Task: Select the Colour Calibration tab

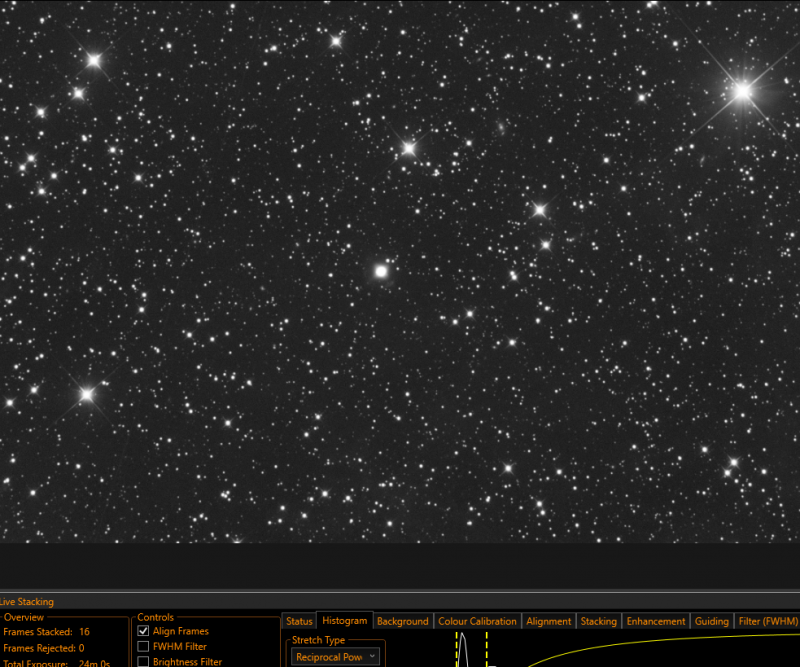Action: 477,621
